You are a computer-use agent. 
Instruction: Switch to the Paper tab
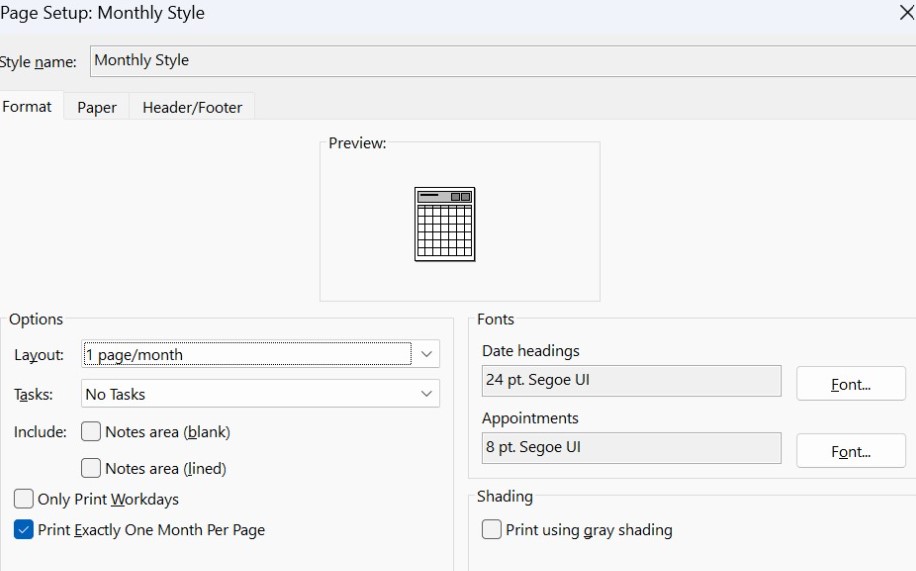[97, 107]
